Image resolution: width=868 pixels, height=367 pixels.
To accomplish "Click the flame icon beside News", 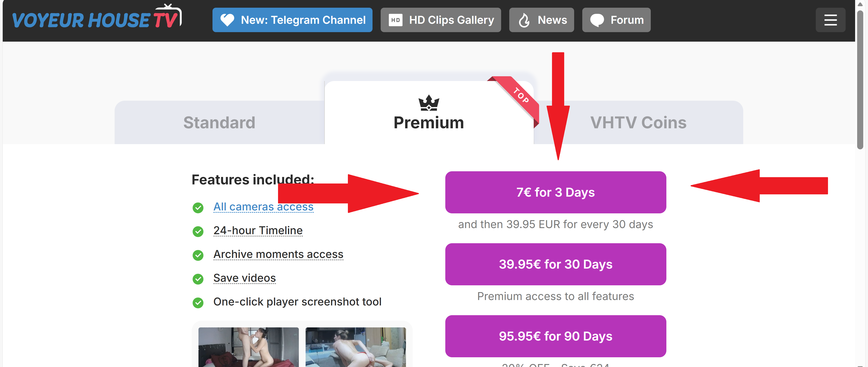I will 524,20.
